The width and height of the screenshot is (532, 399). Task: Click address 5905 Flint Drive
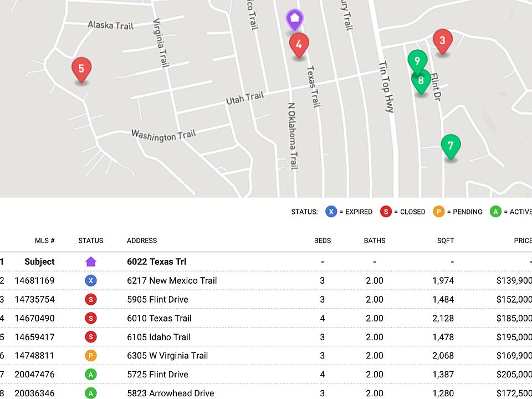coord(157,299)
